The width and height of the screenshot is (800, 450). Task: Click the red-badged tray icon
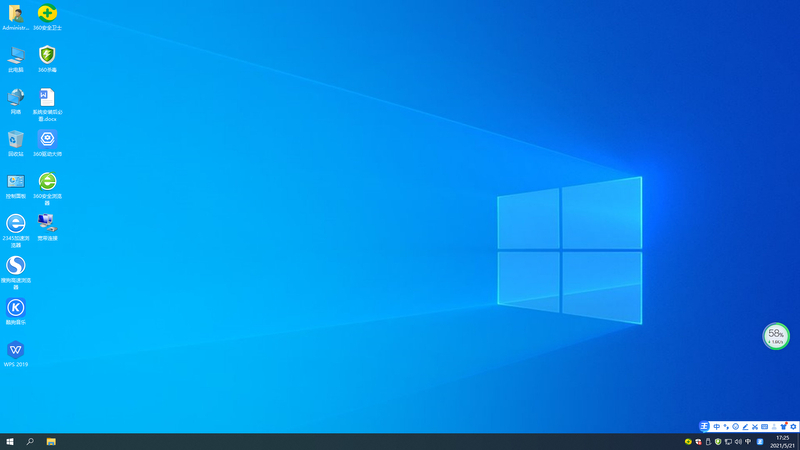coord(698,442)
